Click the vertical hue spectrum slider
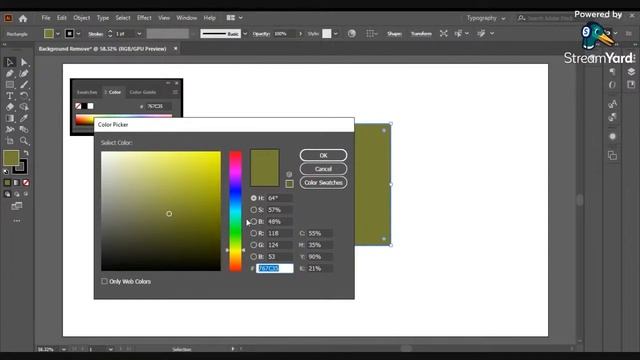640x360 pixels. pyautogui.click(x=235, y=211)
